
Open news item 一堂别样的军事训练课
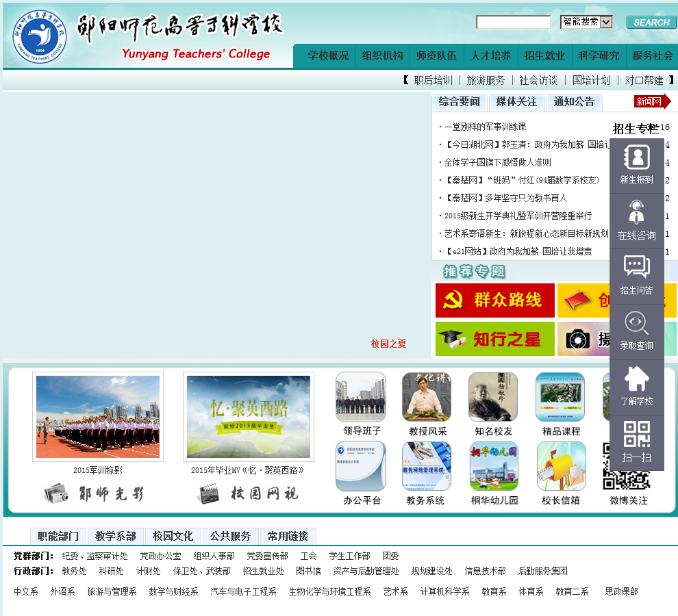485,127
